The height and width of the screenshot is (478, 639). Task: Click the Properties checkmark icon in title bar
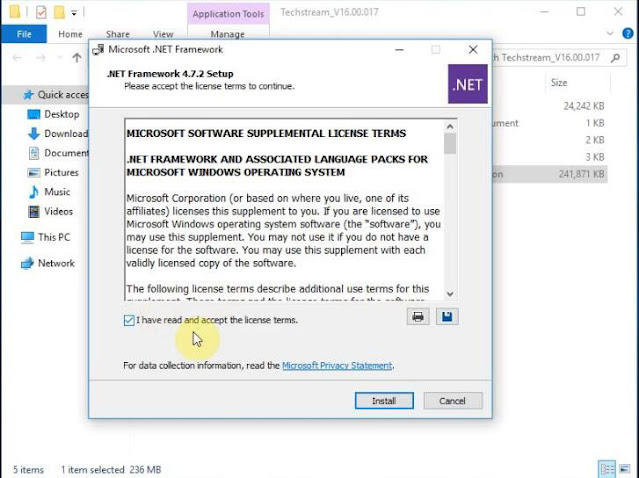click(41, 12)
